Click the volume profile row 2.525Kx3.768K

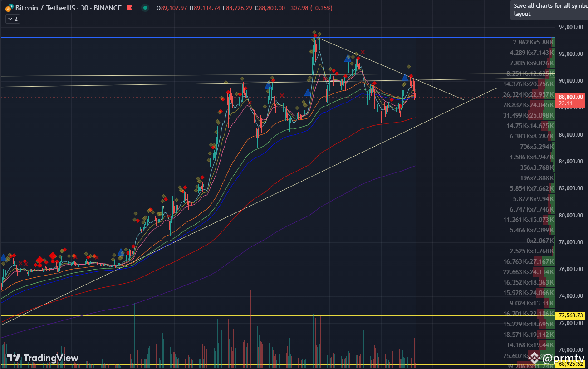tap(532, 251)
